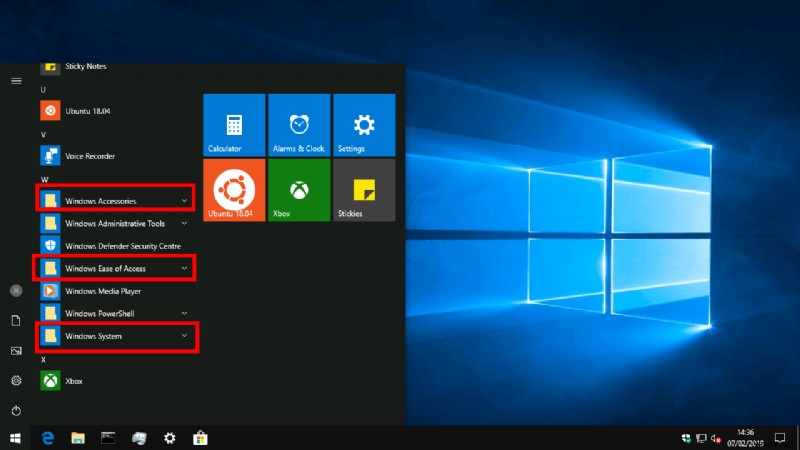Click the volume icon in system tray
800x450 pixels.
[x=716, y=438]
